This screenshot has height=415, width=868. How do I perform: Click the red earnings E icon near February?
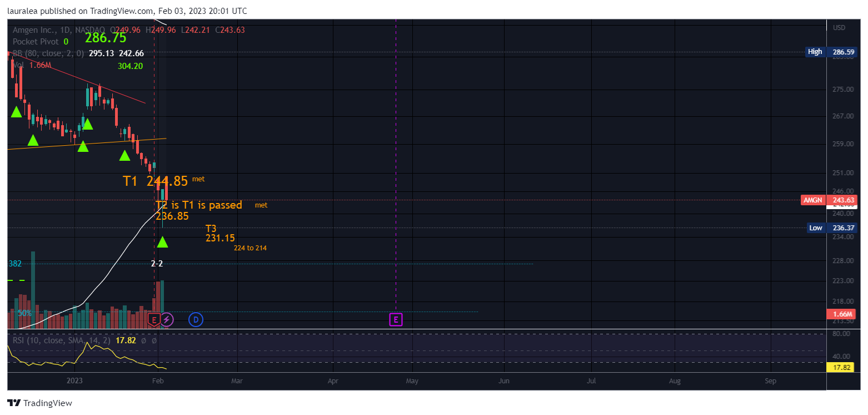[x=154, y=319]
